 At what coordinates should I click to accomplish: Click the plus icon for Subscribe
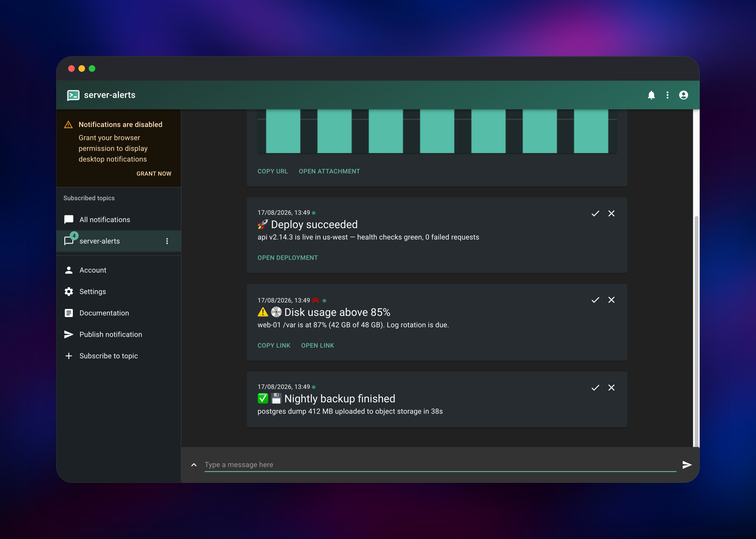click(69, 356)
